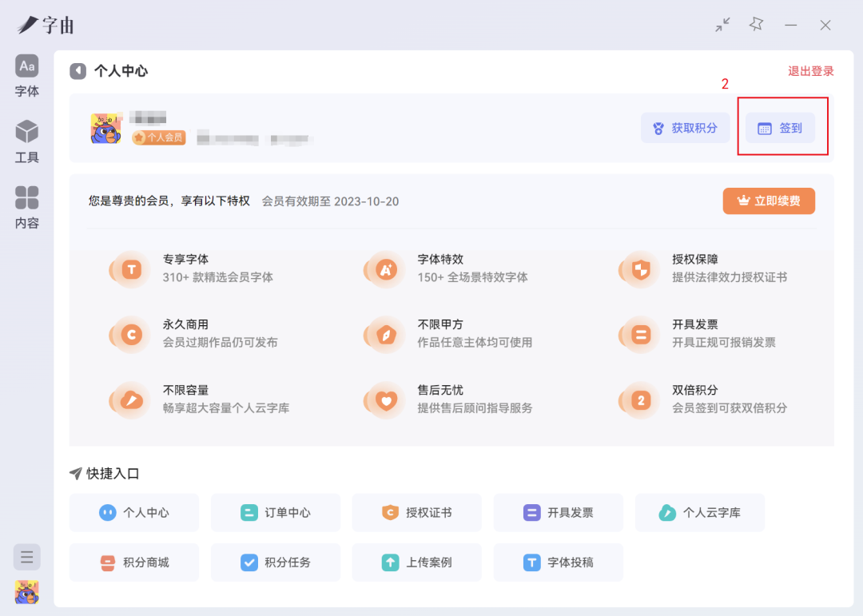Open 授权证书 quick entry
The width and height of the screenshot is (863, 616).
click(417, 512)
